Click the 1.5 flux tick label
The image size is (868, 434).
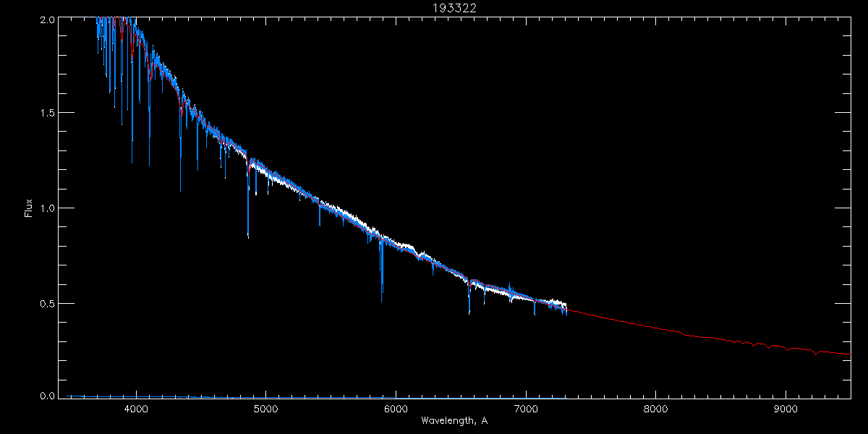46,113
